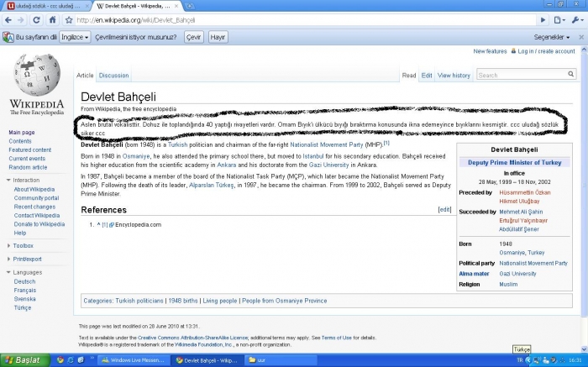Open the View history tab
Image resolution: width=588 pixels, height=367 pixels.
[454, 76]
